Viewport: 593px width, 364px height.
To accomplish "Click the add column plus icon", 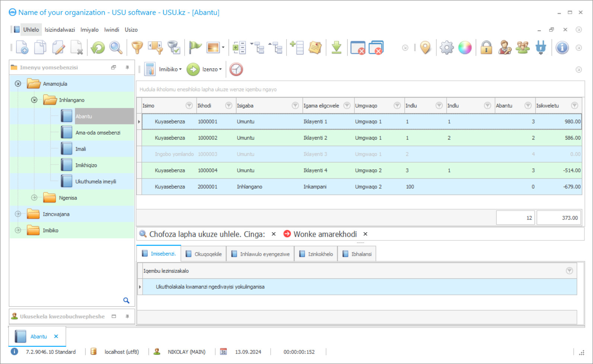I will (297, 48).
